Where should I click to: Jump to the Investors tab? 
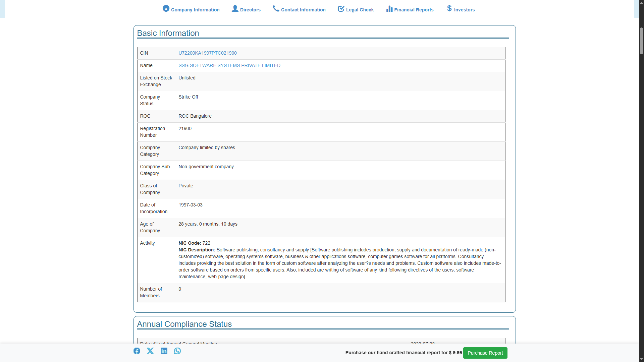[x=464, y=10]
